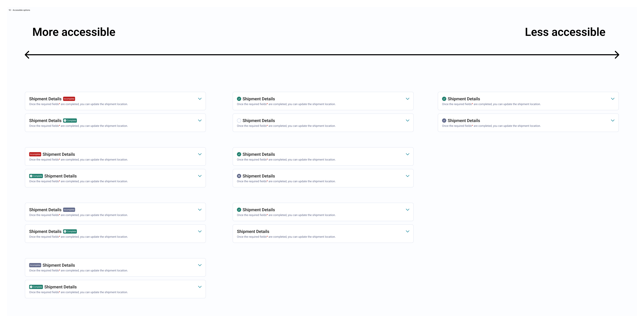Expand the card with leading red Incomplete badge

(200, 154)
